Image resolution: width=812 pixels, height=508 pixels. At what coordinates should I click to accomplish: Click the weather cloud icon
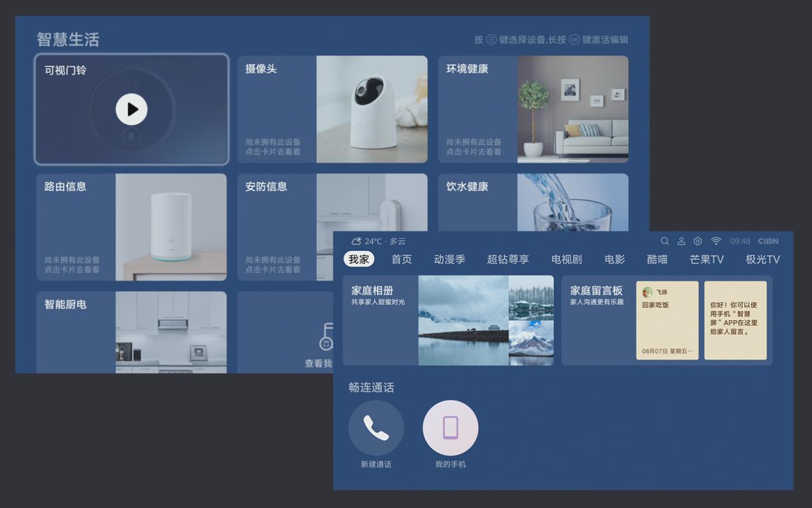356,241
